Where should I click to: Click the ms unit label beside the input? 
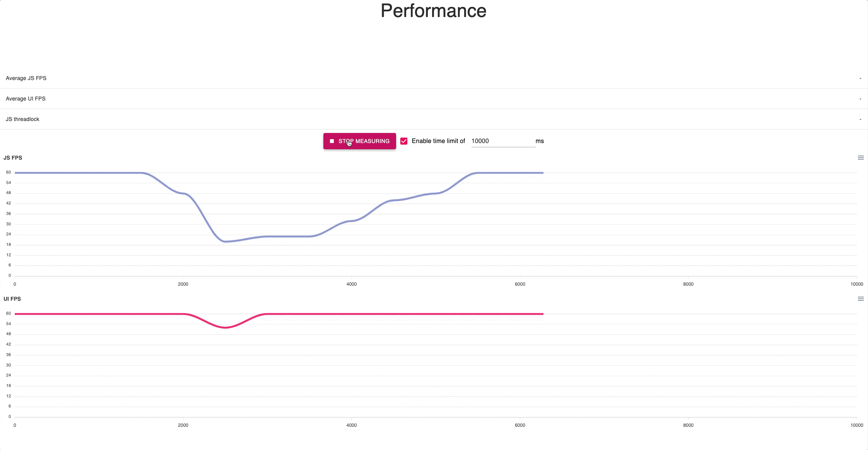[x=540, y=141]
